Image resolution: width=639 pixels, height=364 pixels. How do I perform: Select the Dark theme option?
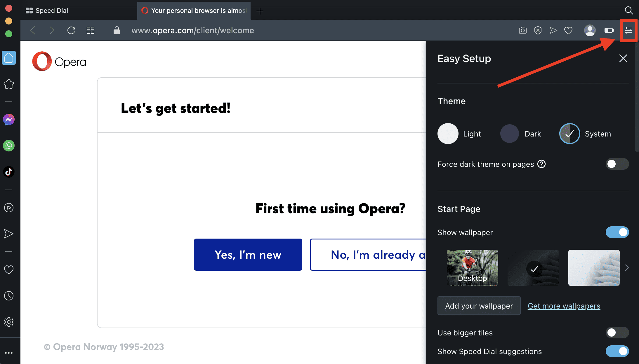pos(510,134)
